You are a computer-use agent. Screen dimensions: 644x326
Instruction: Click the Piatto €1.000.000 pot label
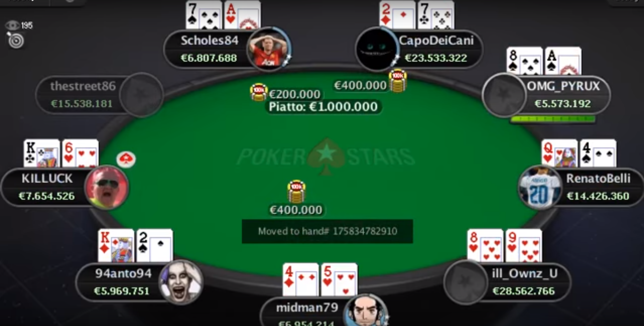point(323,107)
